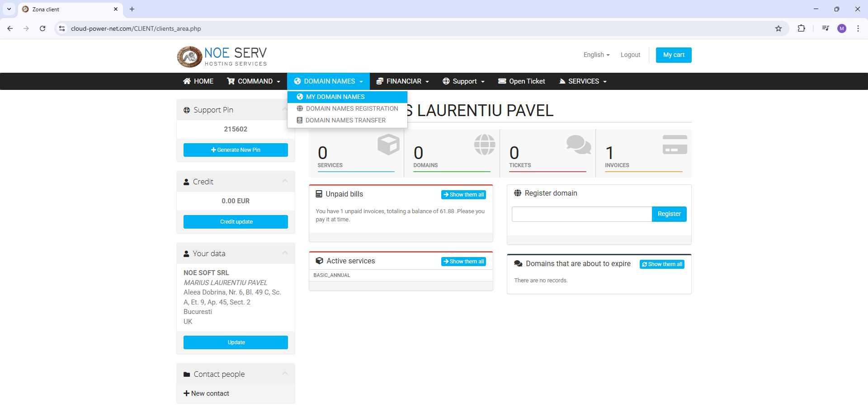The image size is (868, 412).
Task: Reload the page using refresh icon
Action: pos(42,28)
